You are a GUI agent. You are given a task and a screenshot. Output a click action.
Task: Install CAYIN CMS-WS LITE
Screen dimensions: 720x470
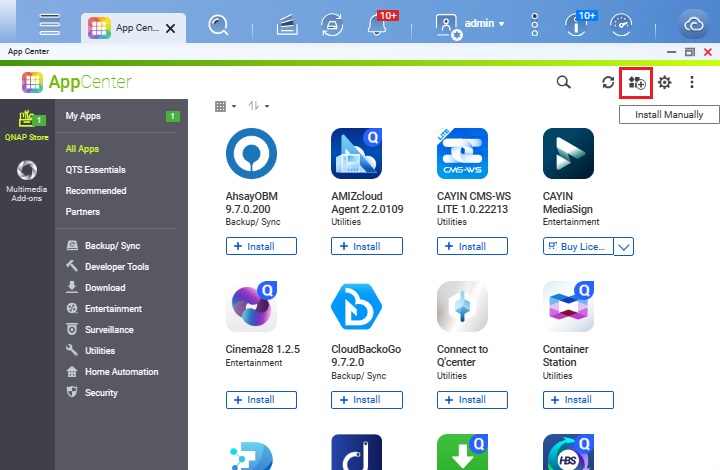472,246
